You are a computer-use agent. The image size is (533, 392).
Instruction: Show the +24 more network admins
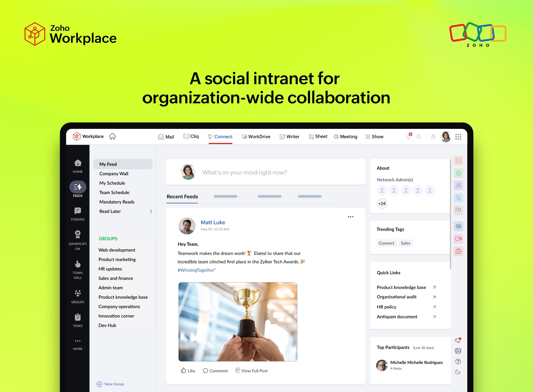pyautogui.click(x=382, y=203)
